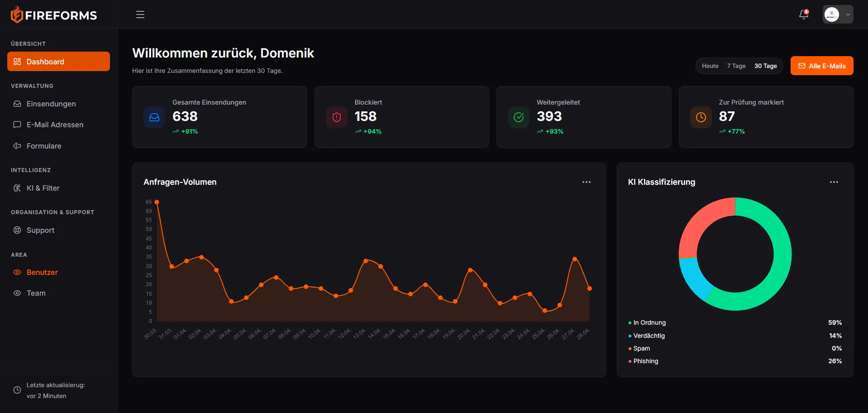Select the Heute time range

tap(710, 66)
